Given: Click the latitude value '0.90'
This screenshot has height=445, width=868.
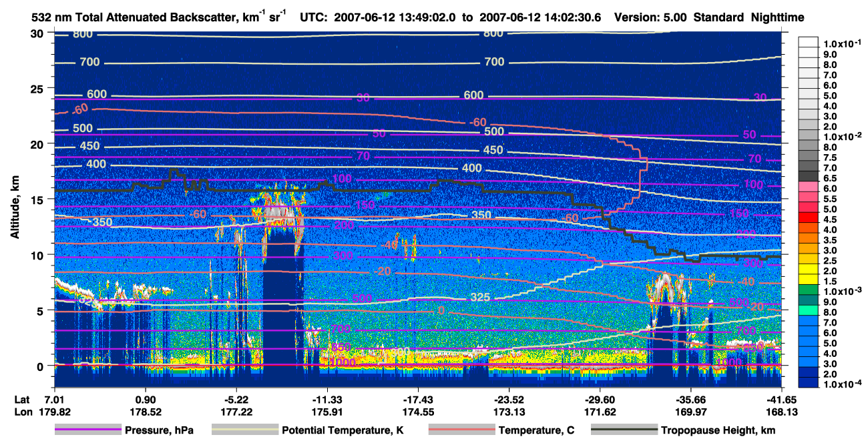Looking at the screenshot, I should 145,399.
